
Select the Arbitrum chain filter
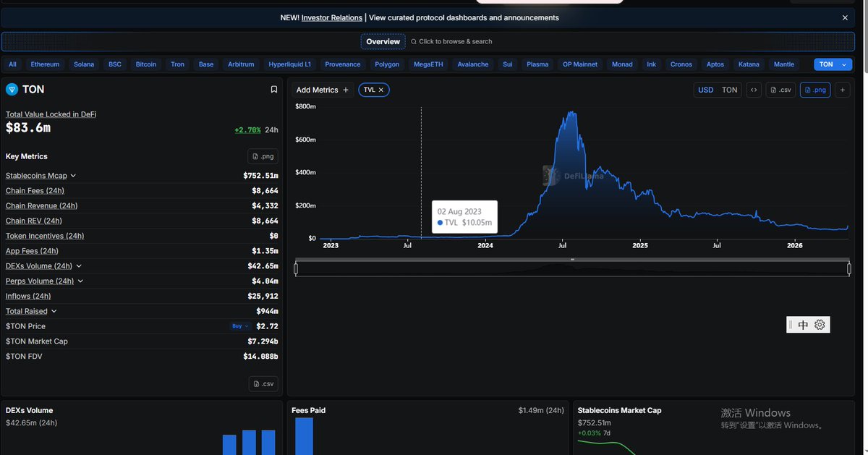tap(241, 64)
